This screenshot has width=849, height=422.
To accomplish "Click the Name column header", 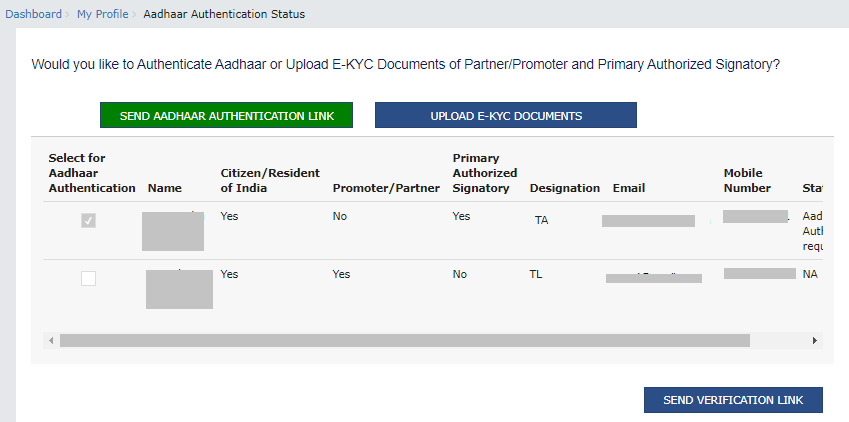I will pos(164,188).
